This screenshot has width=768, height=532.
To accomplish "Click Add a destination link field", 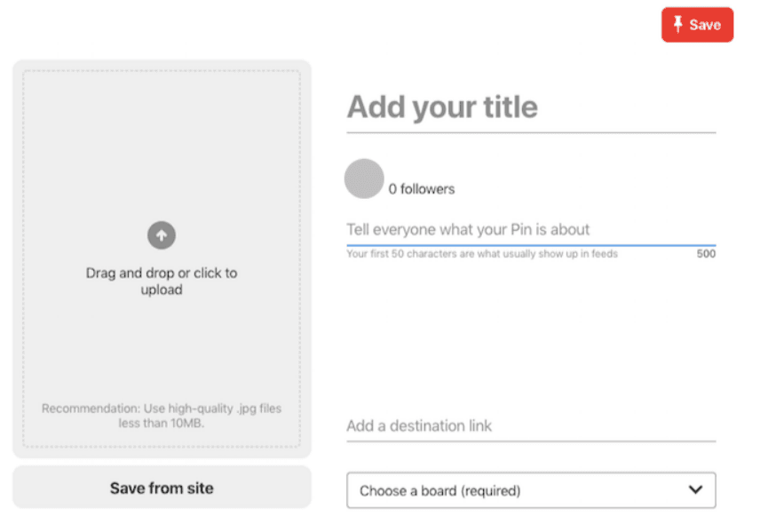I will point(530,426).
